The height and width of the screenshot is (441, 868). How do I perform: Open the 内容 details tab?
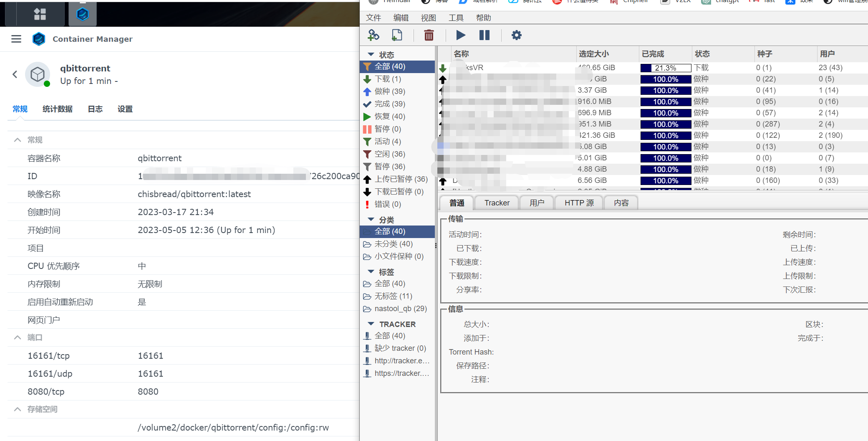[x=621, y=203]
